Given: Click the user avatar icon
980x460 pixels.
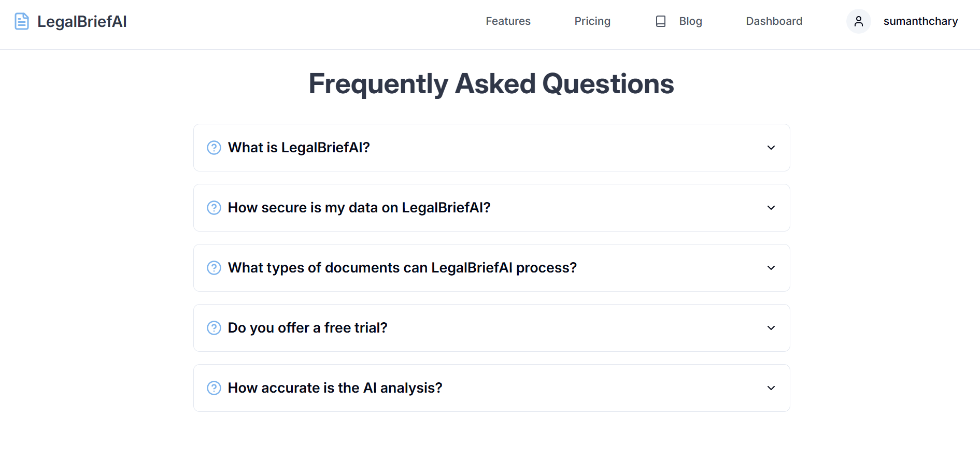Looking at the screenshot, I should click(858, 21).
